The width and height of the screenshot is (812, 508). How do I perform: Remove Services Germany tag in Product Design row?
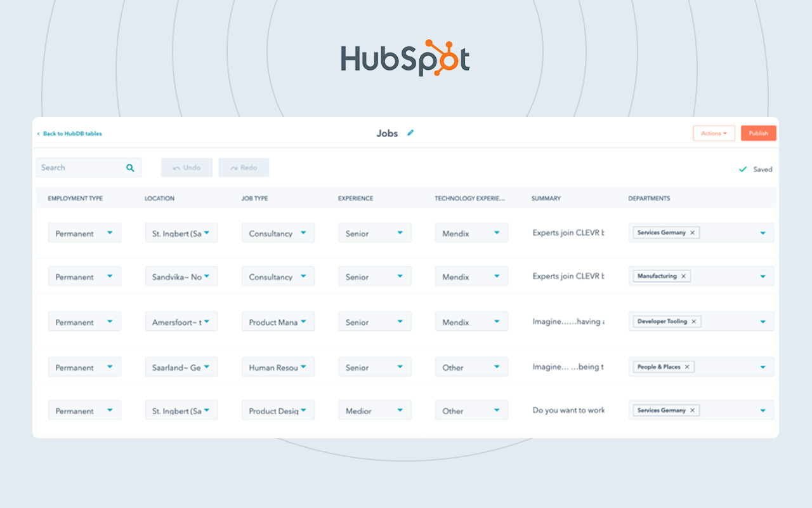(692, 411)
